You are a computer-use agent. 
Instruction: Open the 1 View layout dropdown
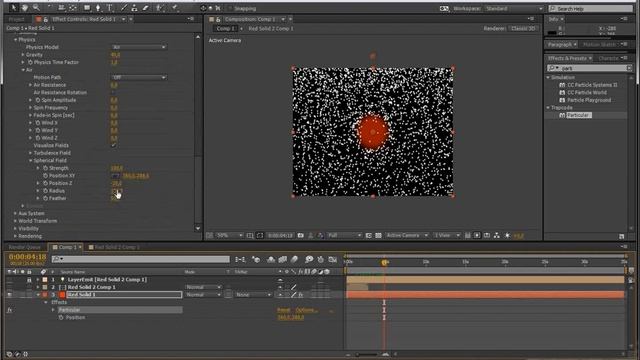[x=447, y=236]
